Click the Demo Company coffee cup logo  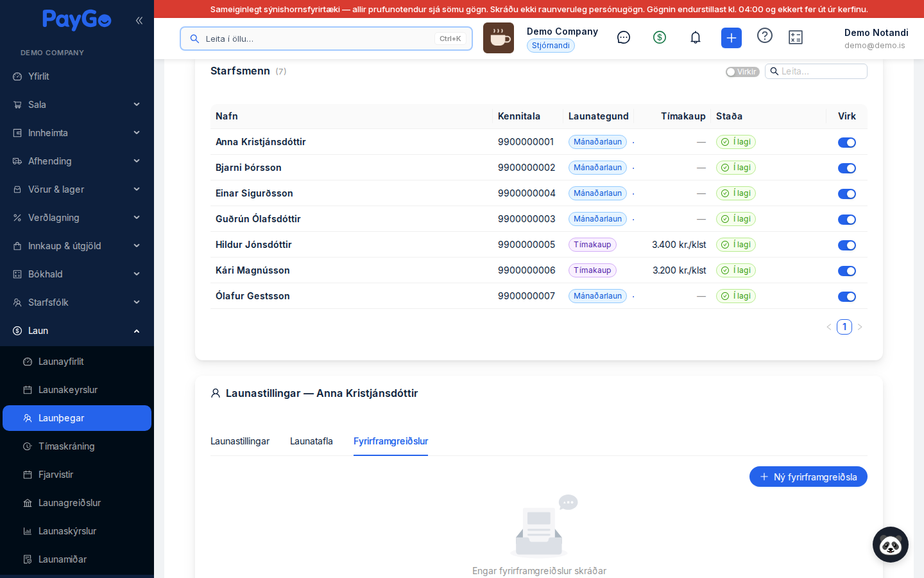pos(499,38)
